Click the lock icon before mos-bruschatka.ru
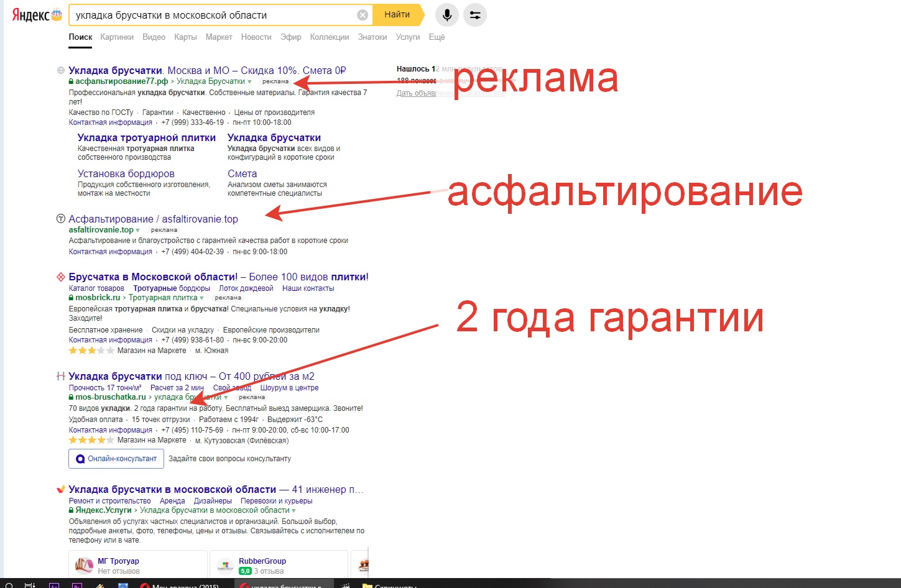 click(x=71, y=397)
